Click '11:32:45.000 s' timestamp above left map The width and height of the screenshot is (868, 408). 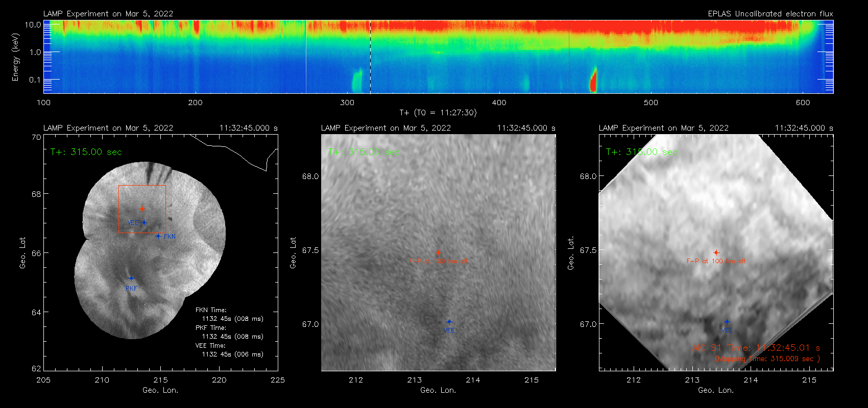(x=249, y=128)
